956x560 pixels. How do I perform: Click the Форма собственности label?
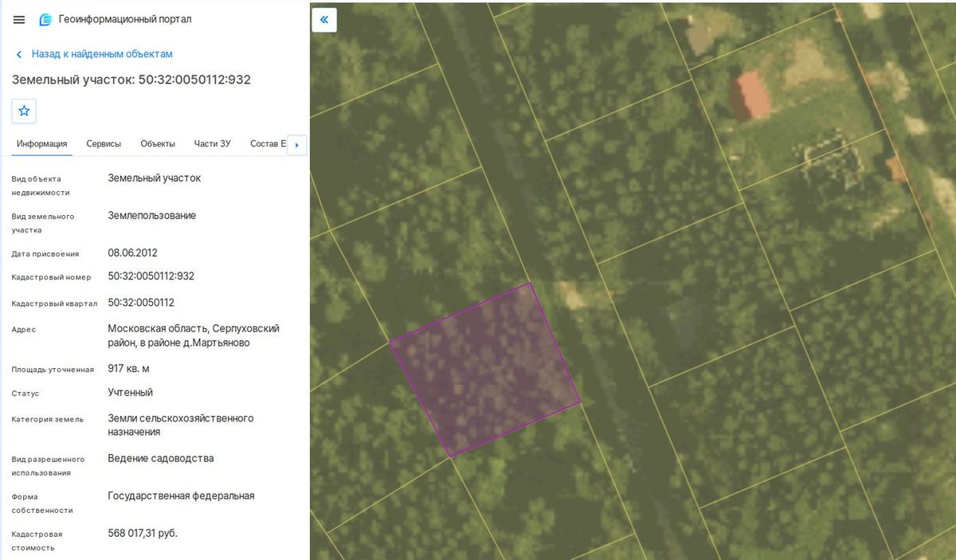[x=42, y=503]
